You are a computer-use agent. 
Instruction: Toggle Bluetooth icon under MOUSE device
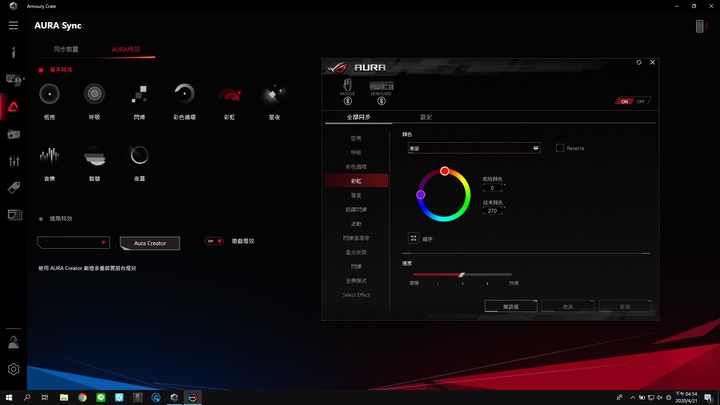pos(348,101)
